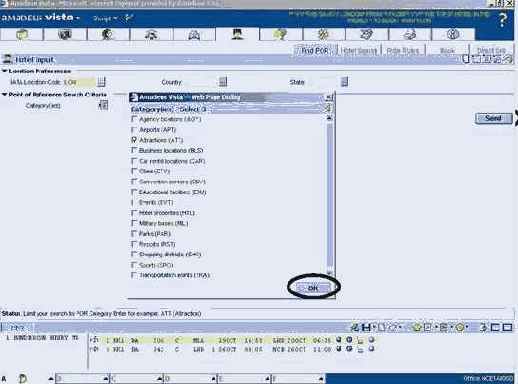Image resolution: width=518 pixels, height=384 pixels.
Task: Tick the Convention centers checkbox
Action: pos(134,182)
